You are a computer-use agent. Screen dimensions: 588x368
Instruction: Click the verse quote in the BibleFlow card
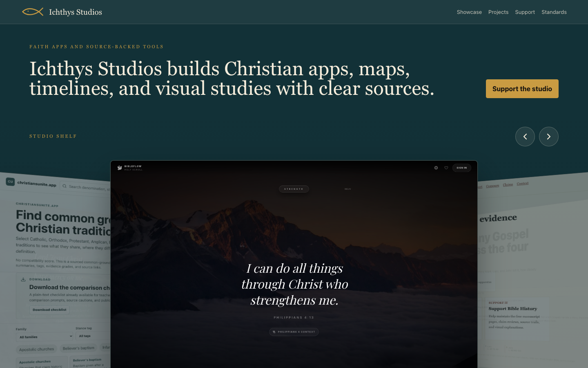click(294, 284)
